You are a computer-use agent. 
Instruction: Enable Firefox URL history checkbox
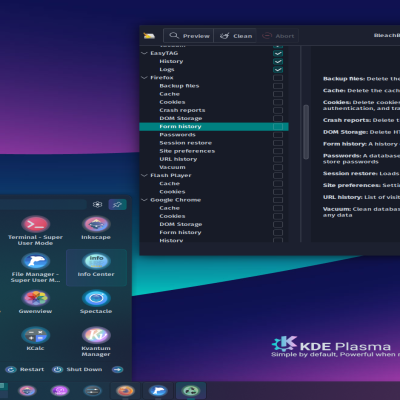[x=278, y=159]
